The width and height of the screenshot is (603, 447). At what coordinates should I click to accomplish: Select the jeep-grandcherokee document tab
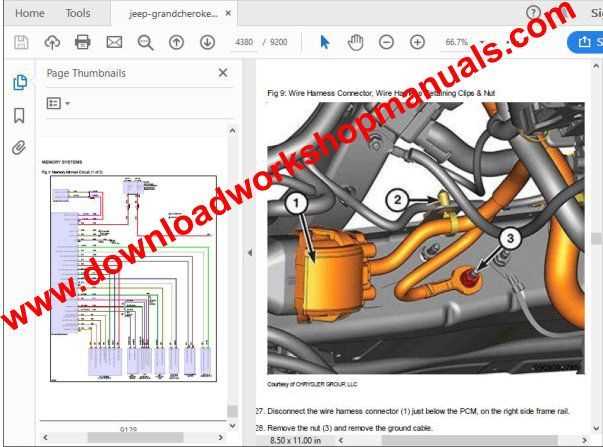173,14
